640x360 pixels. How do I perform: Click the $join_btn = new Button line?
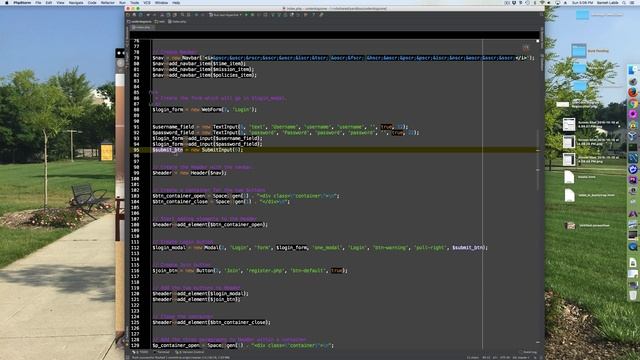click(250, 271)
